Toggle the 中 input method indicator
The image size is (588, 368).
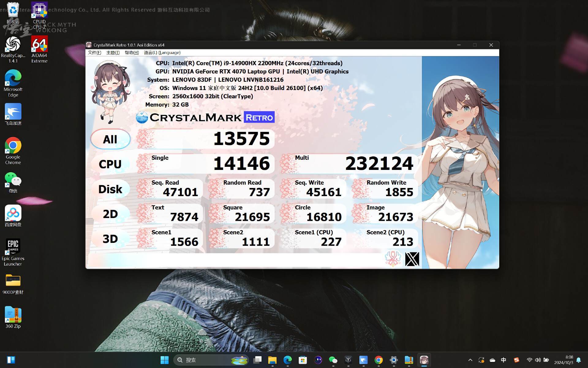pos(503,360)
